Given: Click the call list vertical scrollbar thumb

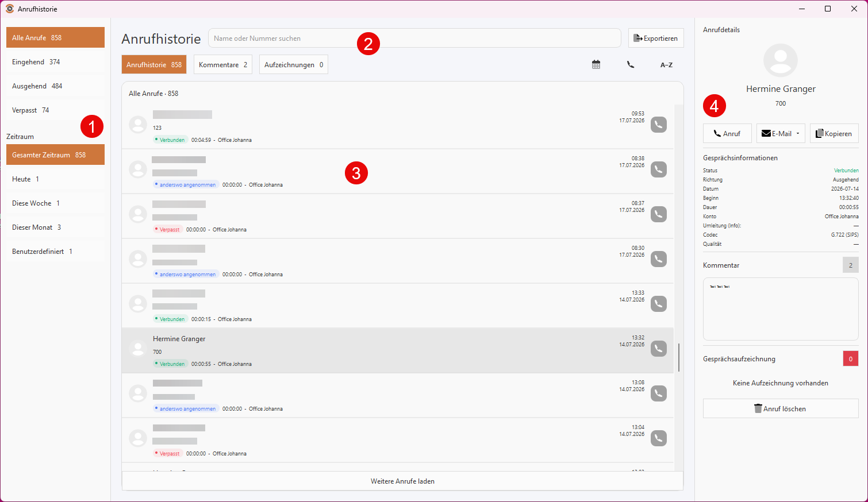Looking at the screenshot, I should coord(679,357).
